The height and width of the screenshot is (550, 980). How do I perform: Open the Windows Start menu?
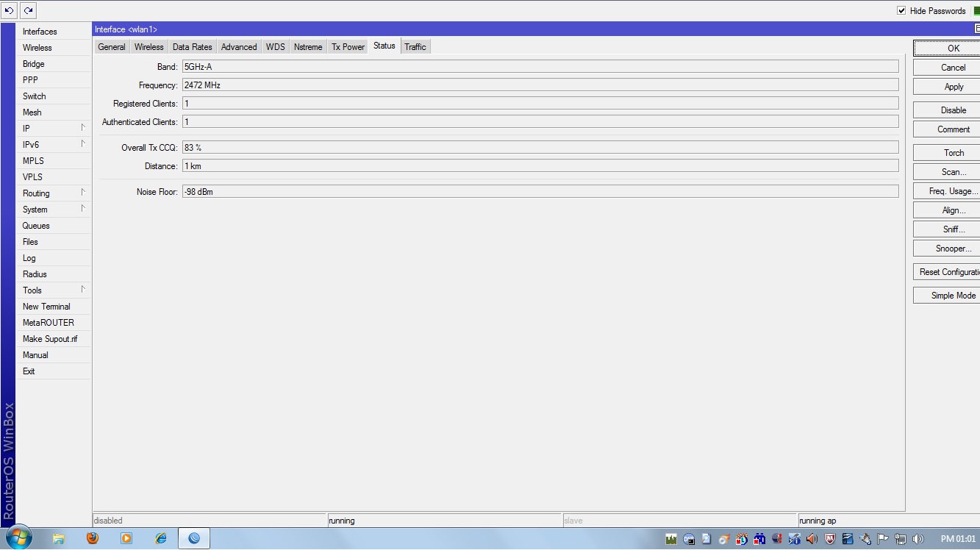pyautogui.click(x=18, y=538)
